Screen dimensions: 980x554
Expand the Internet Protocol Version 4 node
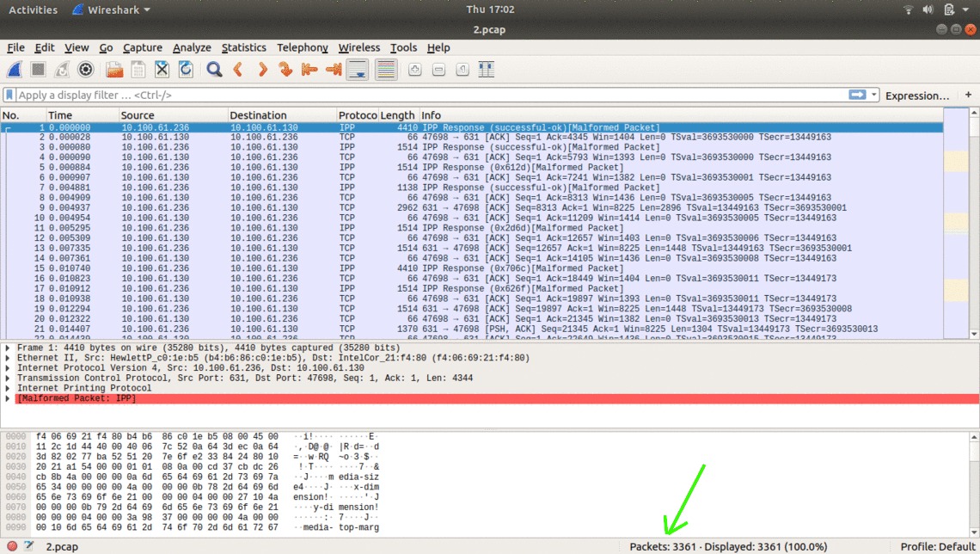click(x=8, y=367)
